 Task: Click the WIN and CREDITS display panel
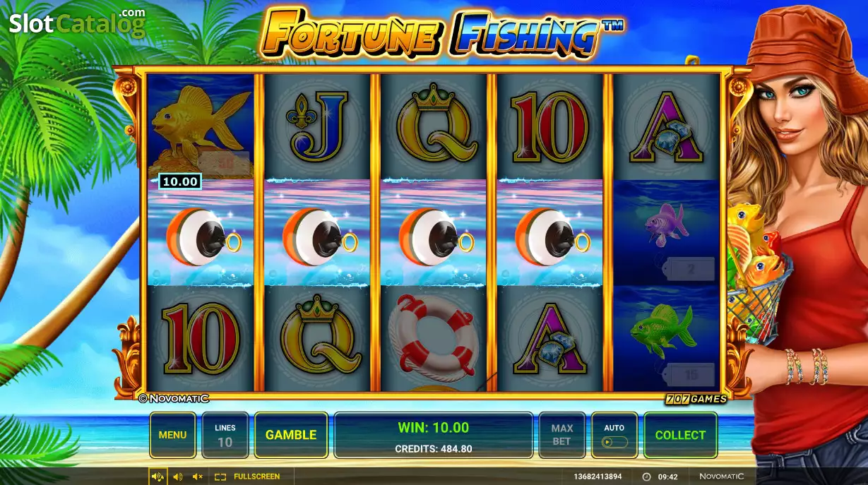(x=433, y=435)
